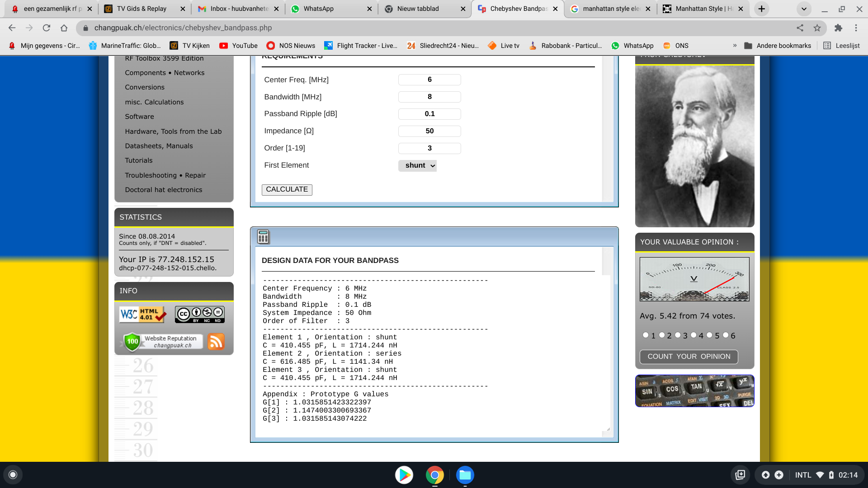Open Doctoral hat electronics link
868x488 pixels.
164,190
